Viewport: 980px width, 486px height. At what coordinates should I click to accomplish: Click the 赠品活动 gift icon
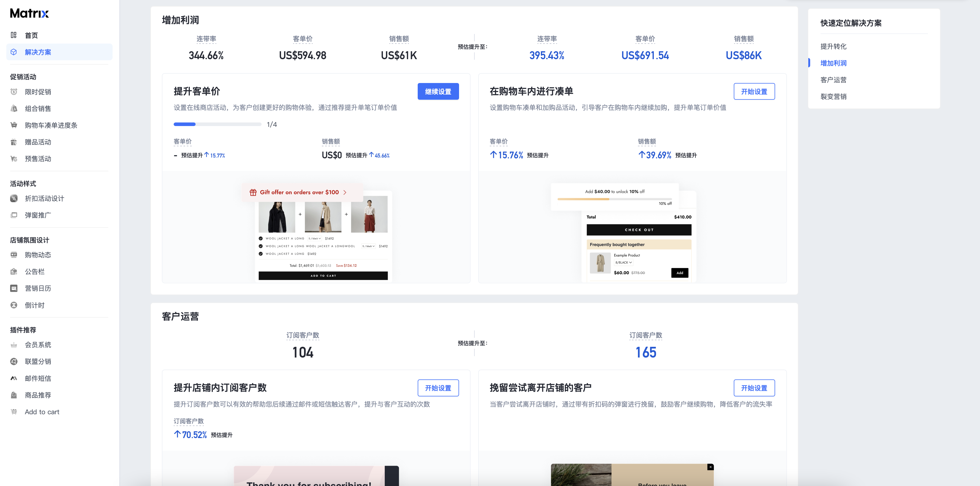pyautogui.click(x=14, y=142)
